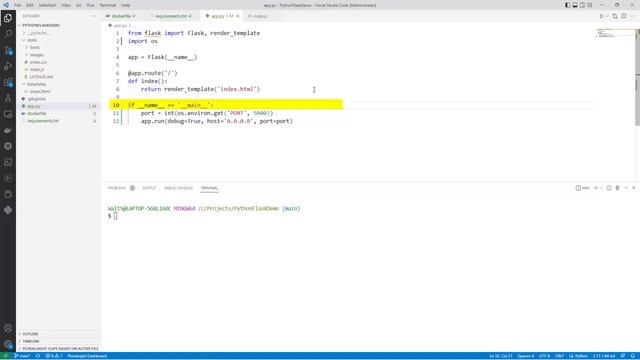Open the Selection menu
Image resolution: width=640 pixels, height=360 pixels.
47,5
